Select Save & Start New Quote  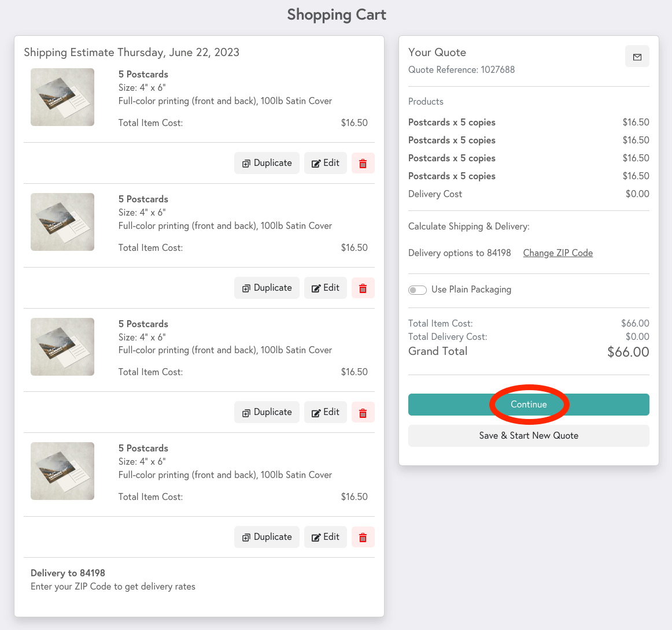click(529, 435)
